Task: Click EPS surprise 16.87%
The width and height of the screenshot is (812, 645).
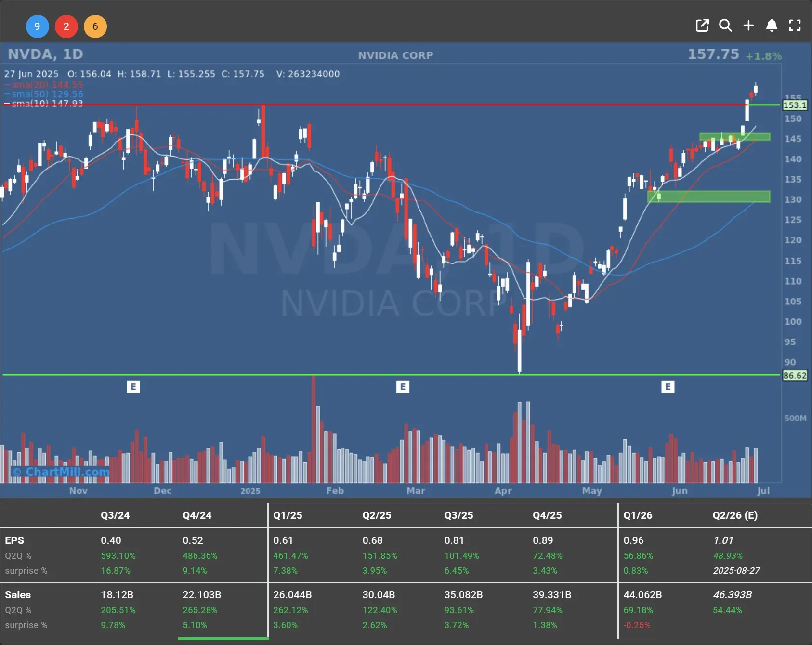Action: click(116, 571)
